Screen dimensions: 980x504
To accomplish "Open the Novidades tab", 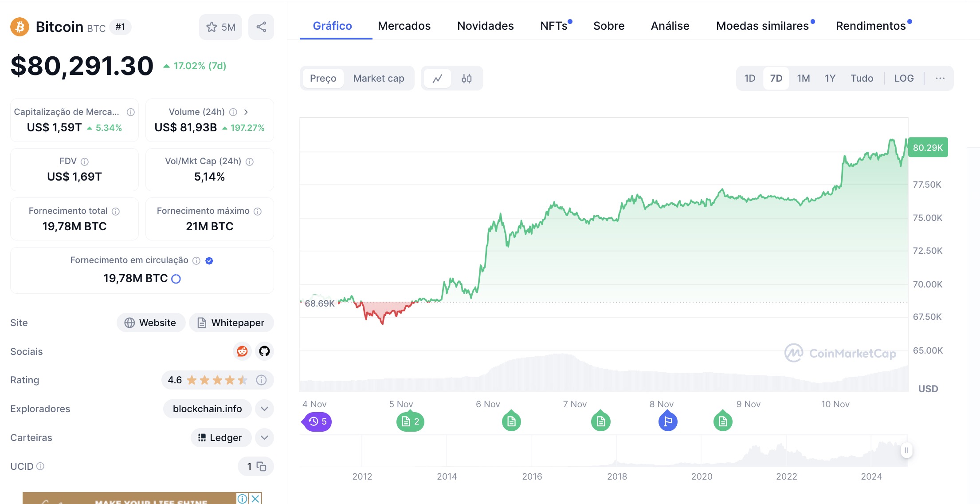I will point(486,26).
